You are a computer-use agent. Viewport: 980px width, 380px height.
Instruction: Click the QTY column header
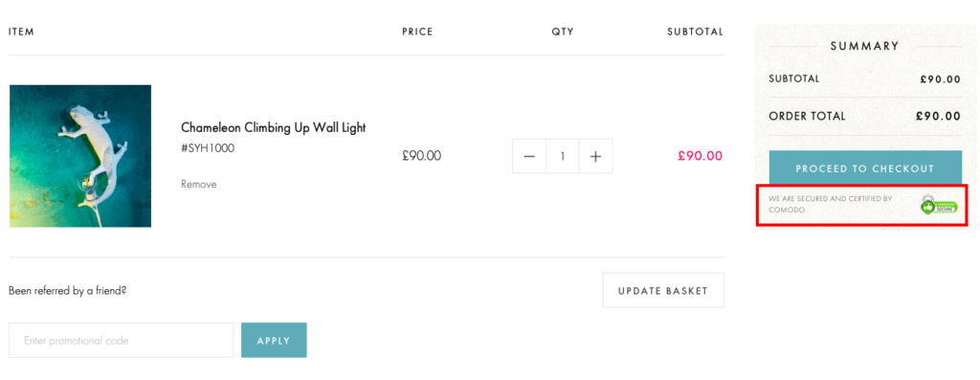[x=563, y=32]
